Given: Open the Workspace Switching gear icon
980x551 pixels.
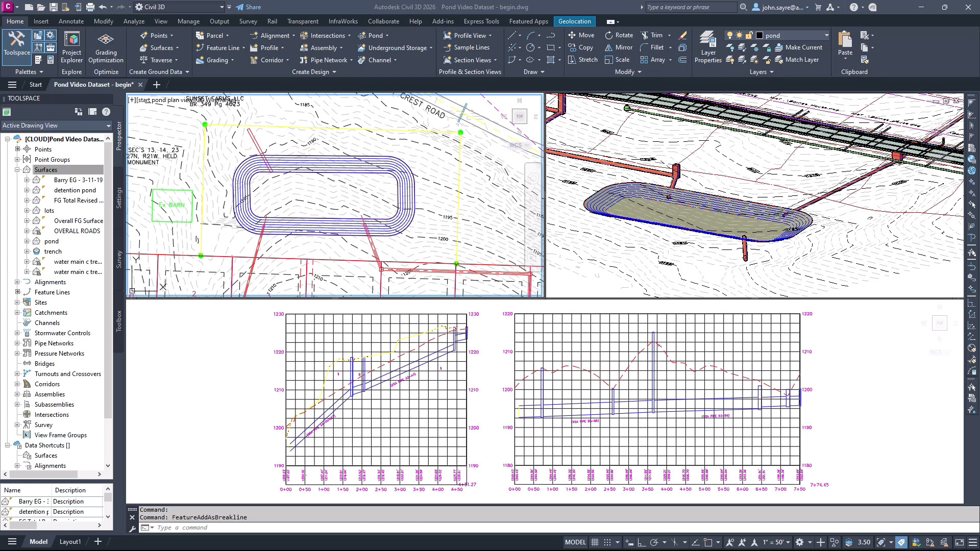Looking at the screenshot, I should click(x=800, y=542).
